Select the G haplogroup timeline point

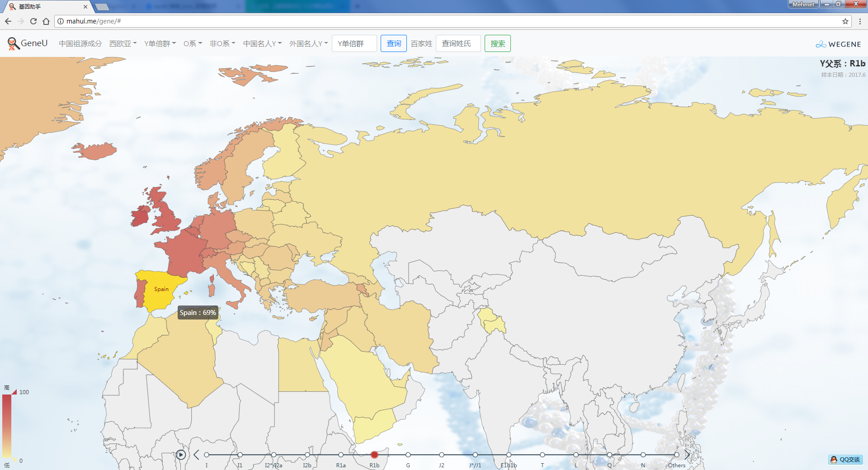(408, 455)
